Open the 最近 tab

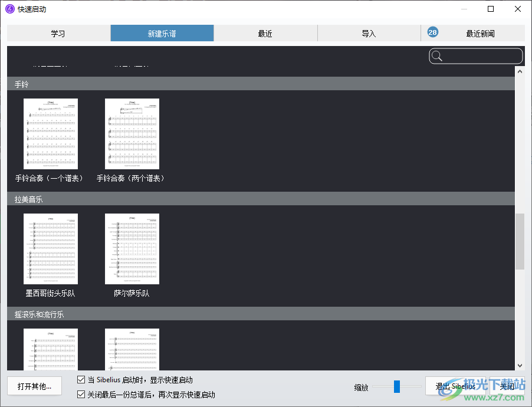click(x=265, y=33)
